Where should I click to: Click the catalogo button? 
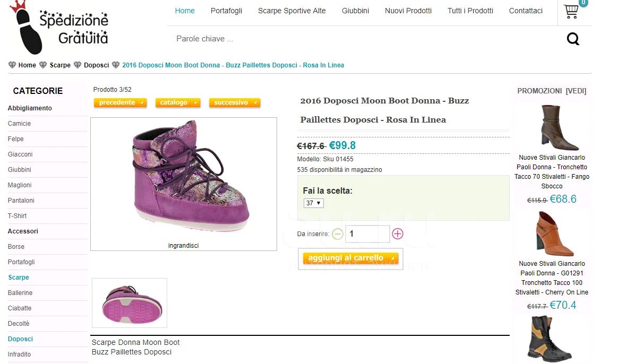177,103
